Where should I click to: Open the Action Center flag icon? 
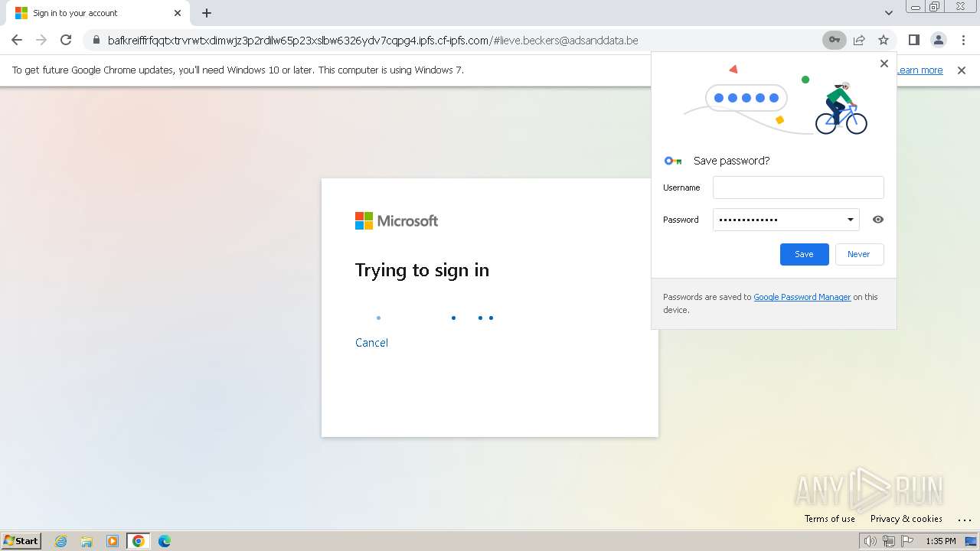point(907,541)
